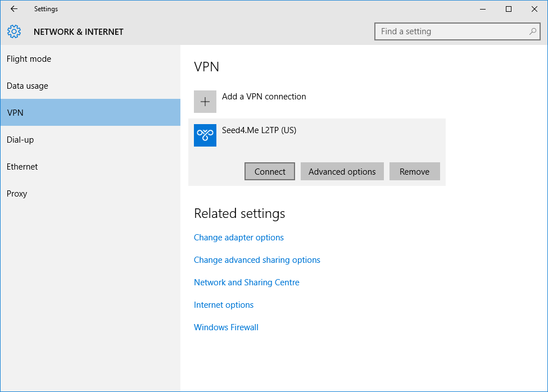This screenshot has height=392, width=548.
Task: Click the search magnifier in Find a setting
Action: [531, 31]
